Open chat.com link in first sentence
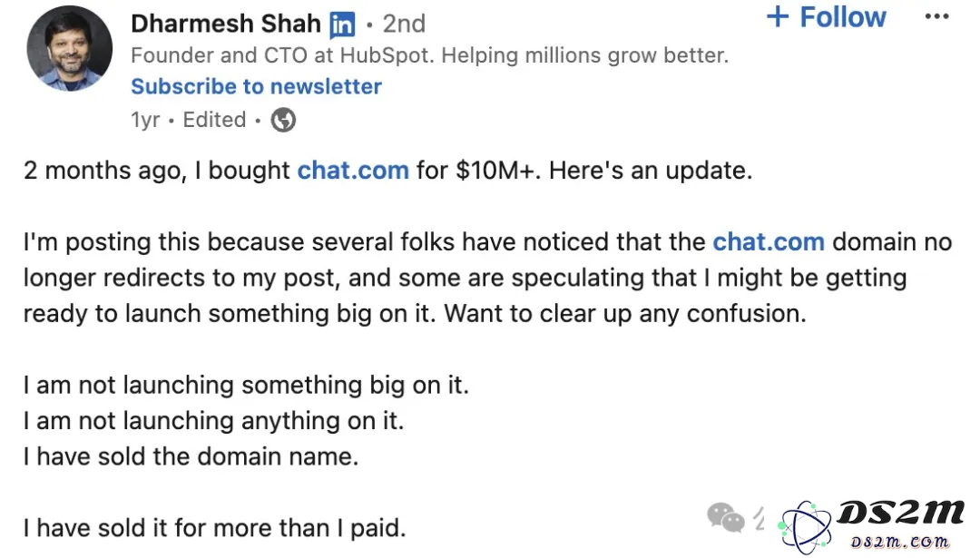This screenshot has width=980, height=558. pos(352,171)
